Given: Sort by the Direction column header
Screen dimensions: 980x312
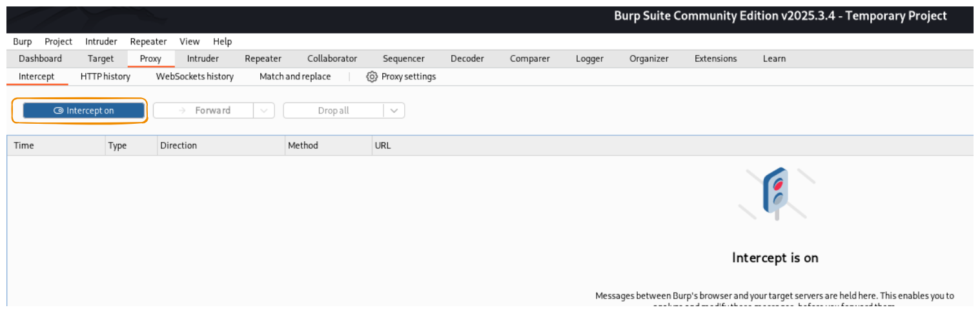Looking at the screenshot, I should point(221,146).
